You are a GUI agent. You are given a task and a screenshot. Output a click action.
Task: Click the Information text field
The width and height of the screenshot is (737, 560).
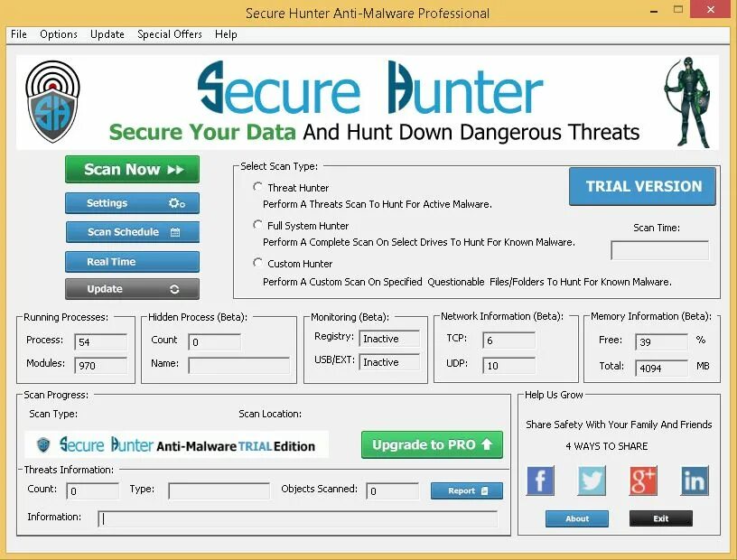pos(297,518)
